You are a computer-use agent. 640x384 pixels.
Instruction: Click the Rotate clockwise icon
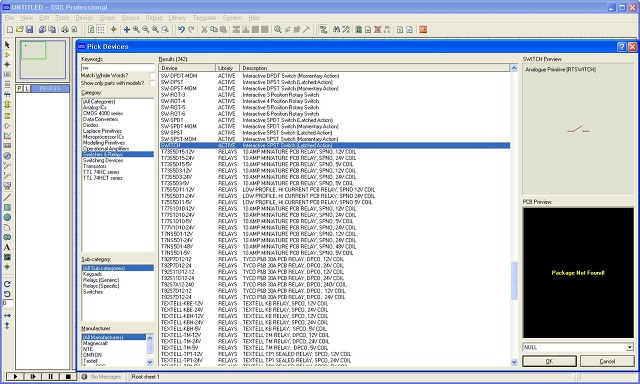pos(7,284)
